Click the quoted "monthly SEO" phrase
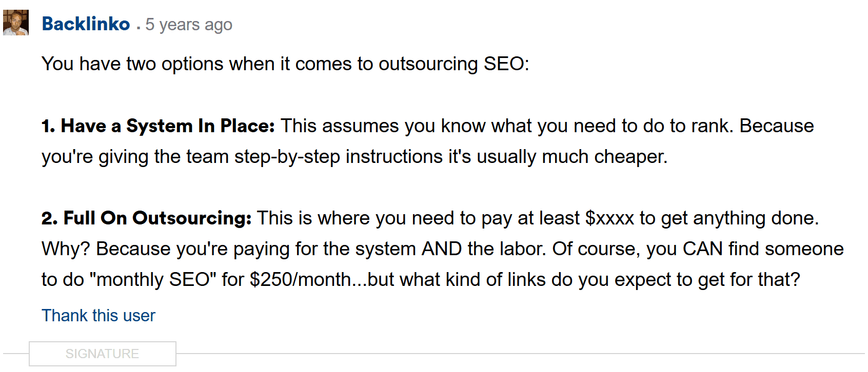Screen dimensions: 868x372 (153, 280)
